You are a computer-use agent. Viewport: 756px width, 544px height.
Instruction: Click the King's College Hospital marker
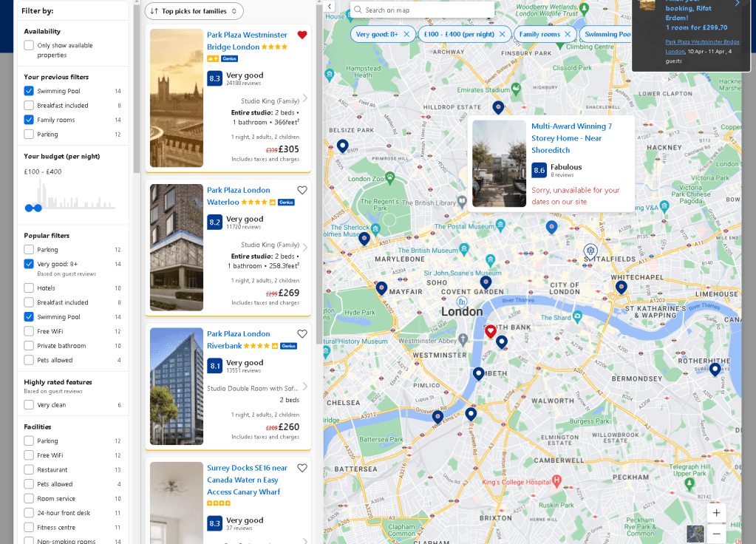(x=556, y=480)
